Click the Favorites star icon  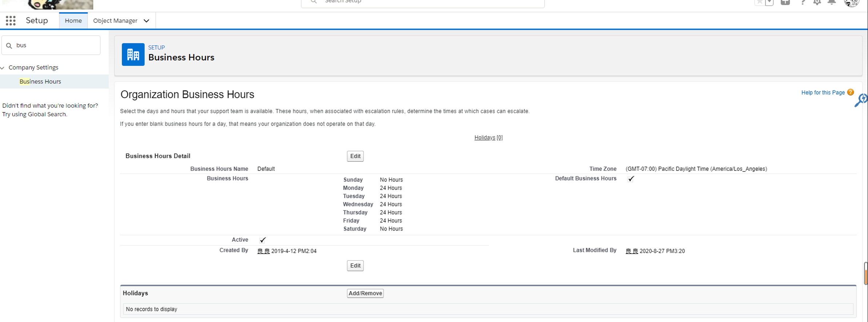click(x=759, y=2)
